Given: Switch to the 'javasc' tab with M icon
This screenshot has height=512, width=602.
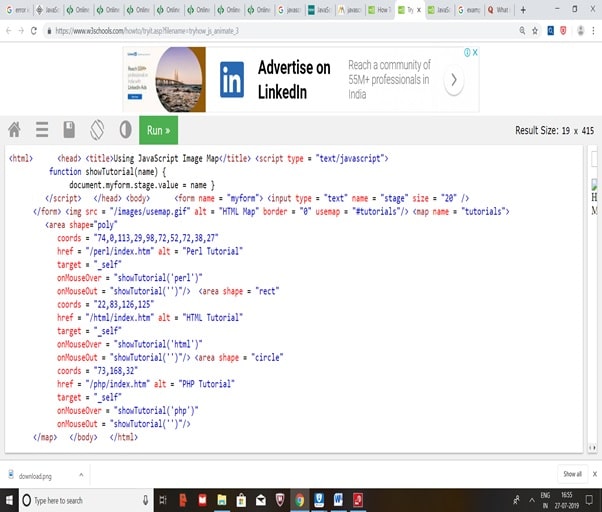Looking at the screenshot, I should (350, 10).
